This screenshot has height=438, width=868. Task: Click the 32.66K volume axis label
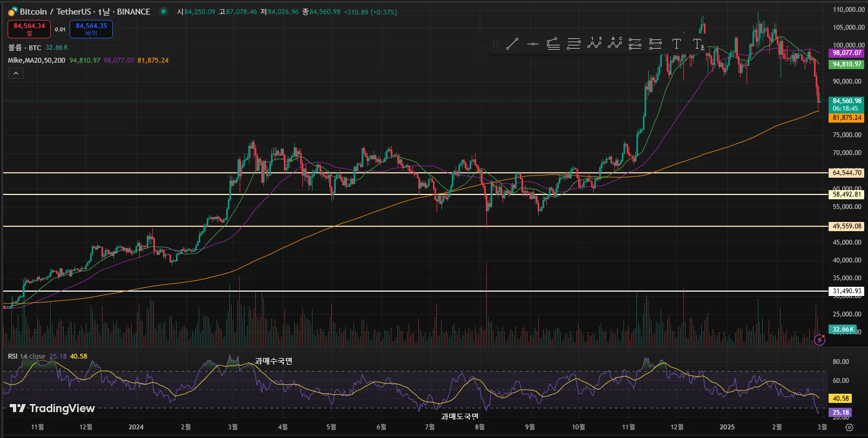click(x=843, y=329)
